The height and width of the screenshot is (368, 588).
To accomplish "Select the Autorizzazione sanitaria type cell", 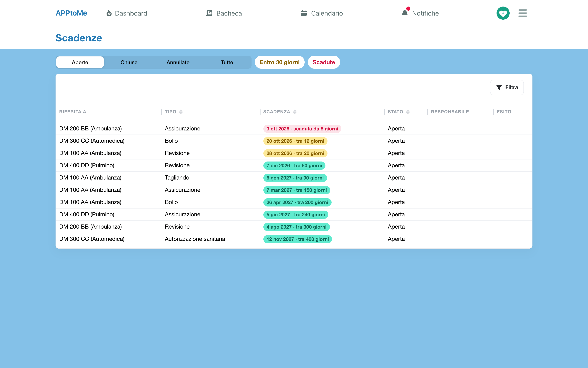I will (195, 239).
